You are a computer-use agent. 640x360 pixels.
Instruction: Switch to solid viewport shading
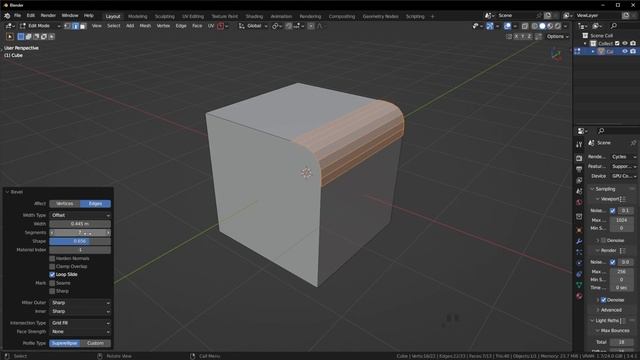pyautogui.click(x=542, y=26)
